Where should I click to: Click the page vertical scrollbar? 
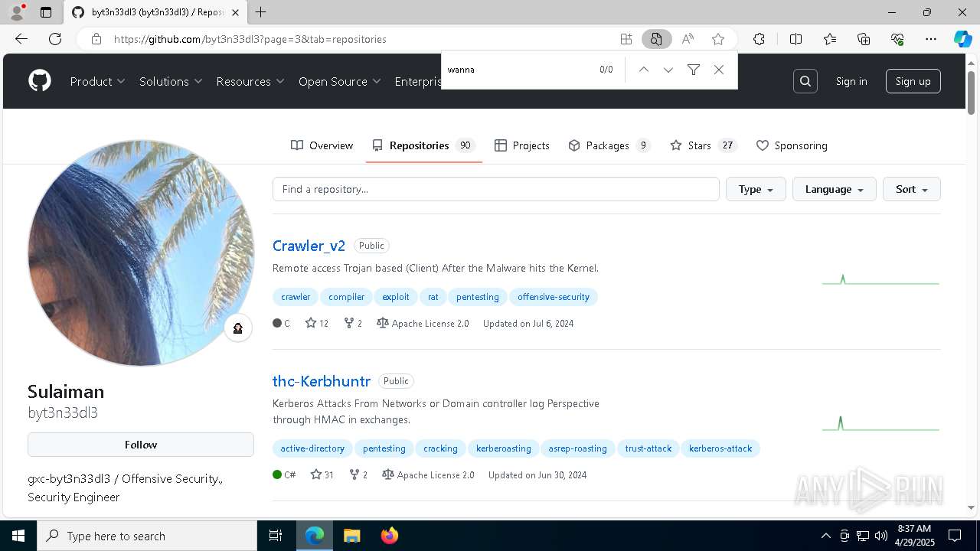971,92
